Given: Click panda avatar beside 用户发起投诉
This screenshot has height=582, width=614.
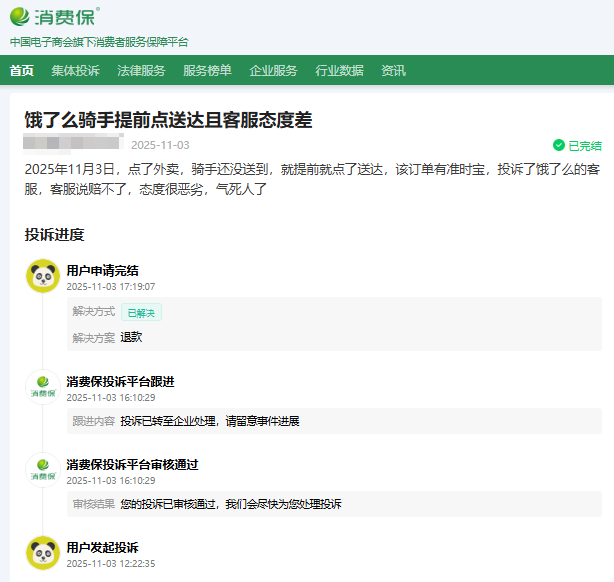Looking at the screenshot, I should coord(43,553).
